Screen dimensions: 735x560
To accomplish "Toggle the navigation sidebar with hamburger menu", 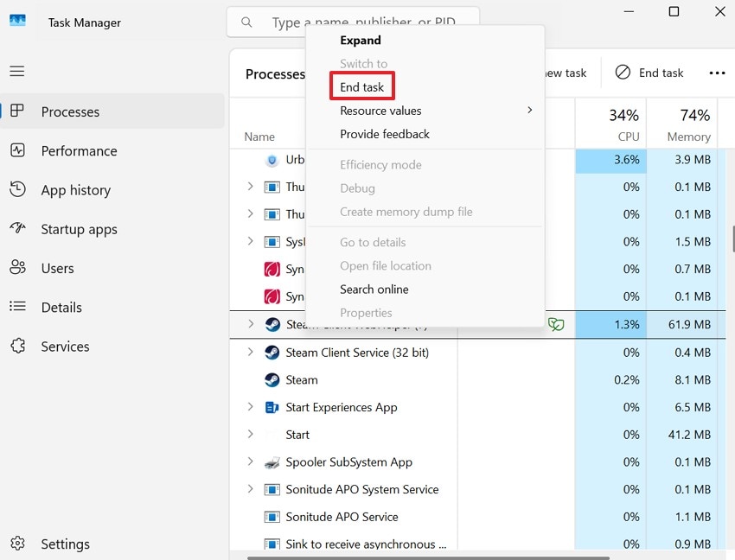I will coord(16,70).
